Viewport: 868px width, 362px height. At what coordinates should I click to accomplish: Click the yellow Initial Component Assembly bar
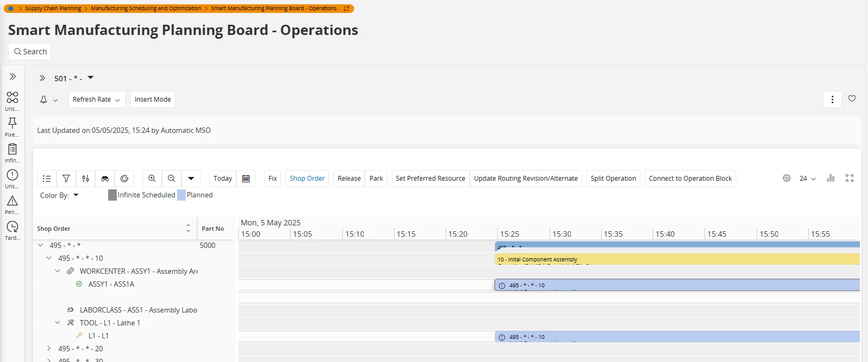pos(677,259)
